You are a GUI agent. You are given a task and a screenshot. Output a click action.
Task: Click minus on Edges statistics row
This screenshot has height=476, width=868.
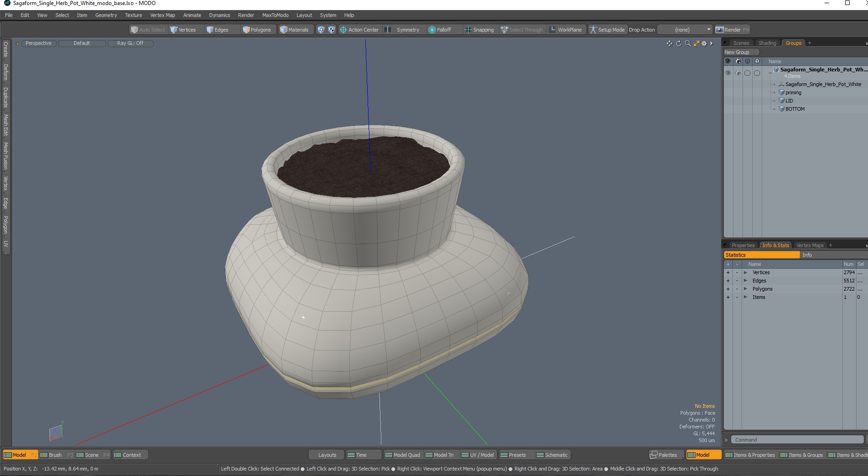tap(737, 281)
